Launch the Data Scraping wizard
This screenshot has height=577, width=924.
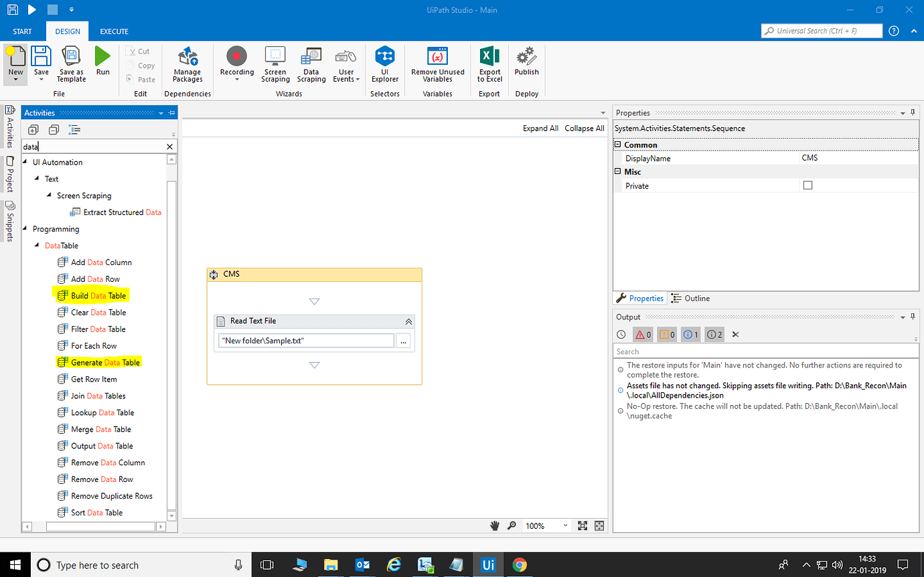pos(311,56)
